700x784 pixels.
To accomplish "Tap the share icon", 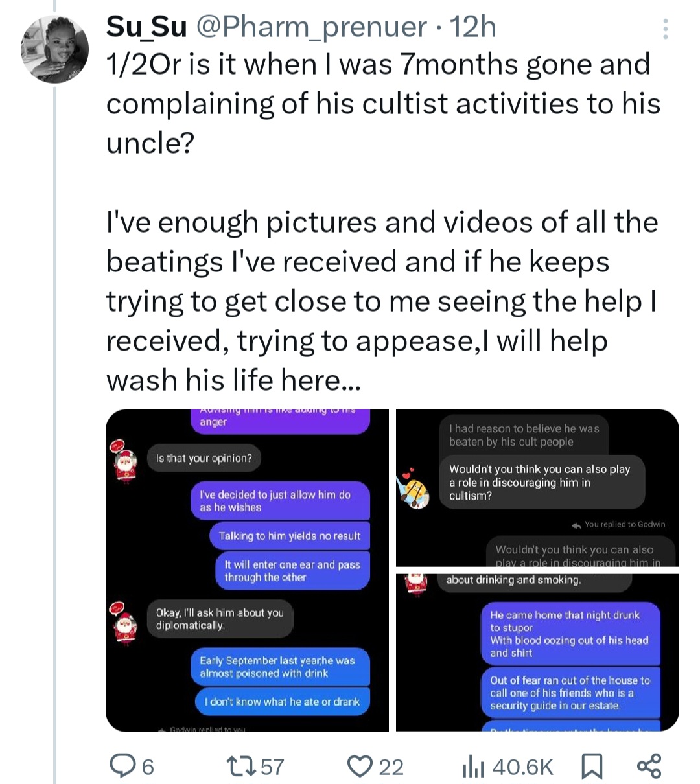I will click(x=649, y=766).
